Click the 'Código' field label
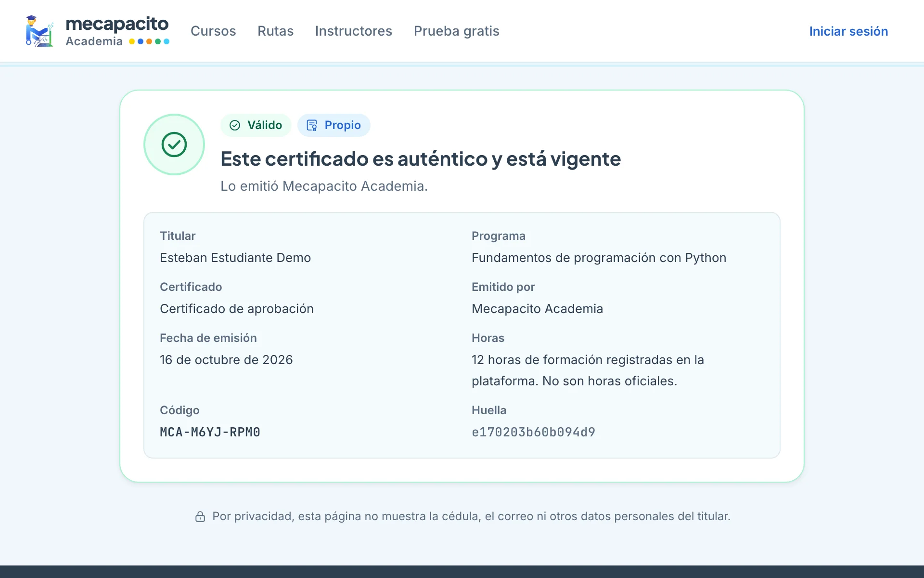The height and width of the screenshot is (578, 924). click(x=180, y=410)
